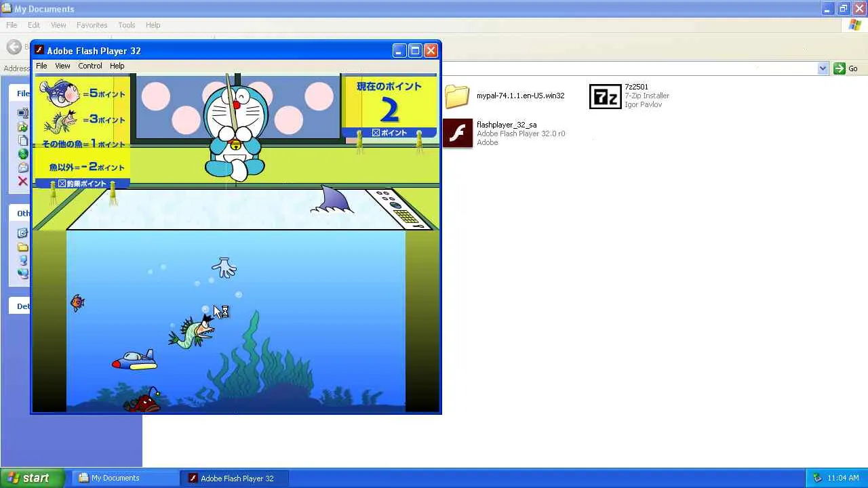Click the Publish to Web globe icon
This screenshot has height=488, width=868.
(23, 154)
